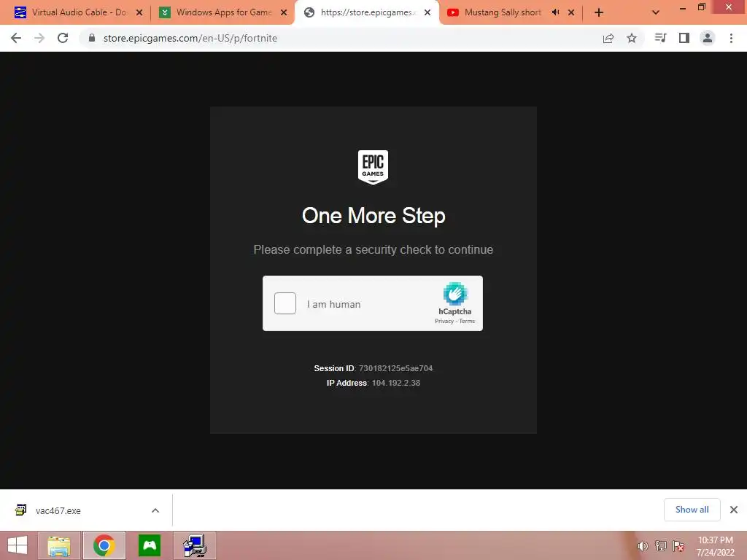This screenshot has height=560, width=747.
Task: Share this page icon in address bar
Action: tap(608, 38)
